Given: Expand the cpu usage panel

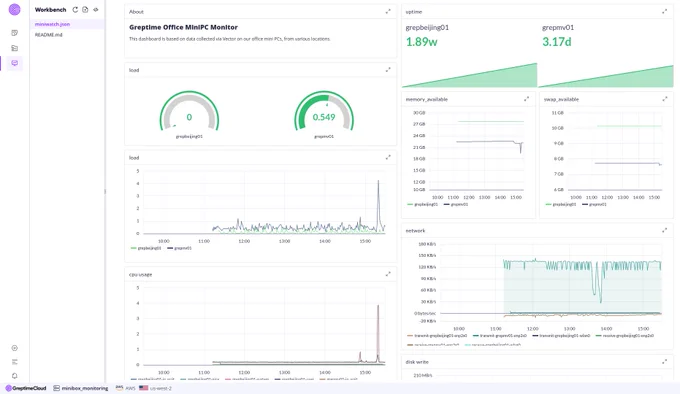Looking at the screenshot, I should (388, 274).
